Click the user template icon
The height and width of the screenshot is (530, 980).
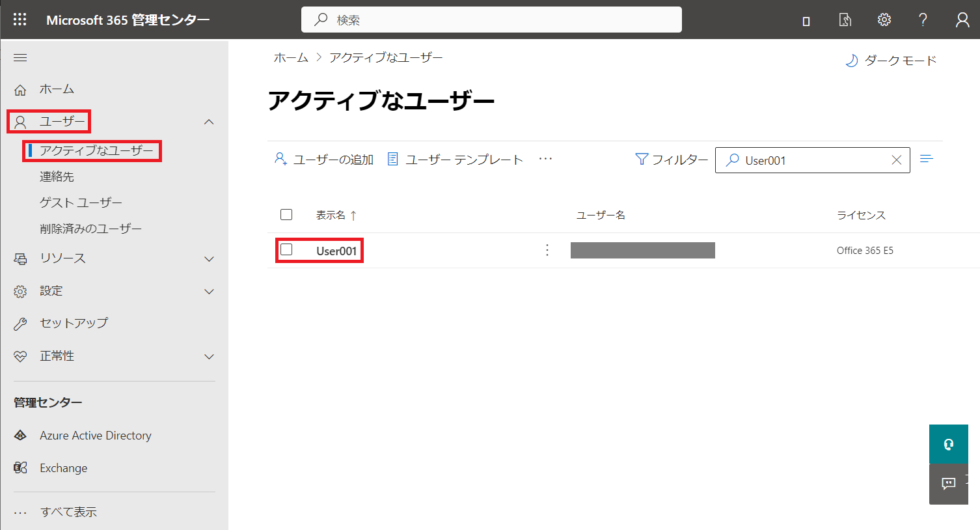pyautogui.click(x=392, y=159)
